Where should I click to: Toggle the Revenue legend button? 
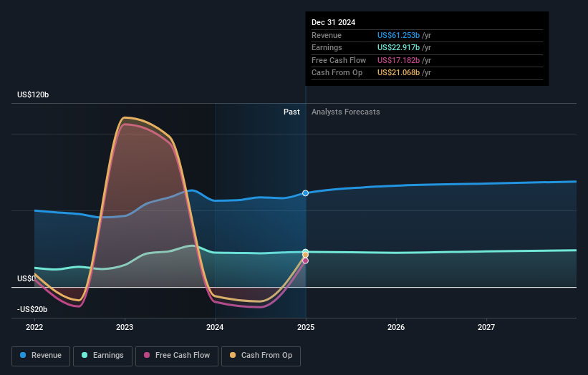click(41, 356)
